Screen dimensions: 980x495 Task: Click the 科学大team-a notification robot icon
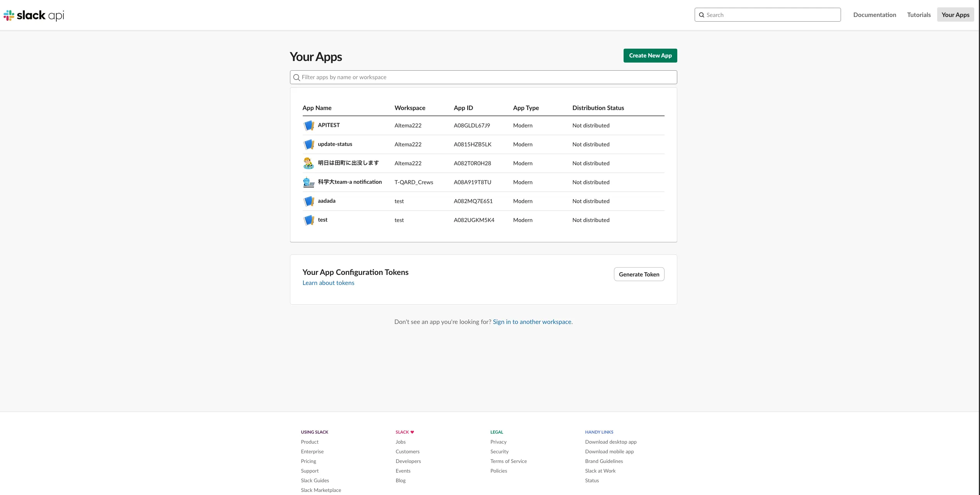(309, 182)
